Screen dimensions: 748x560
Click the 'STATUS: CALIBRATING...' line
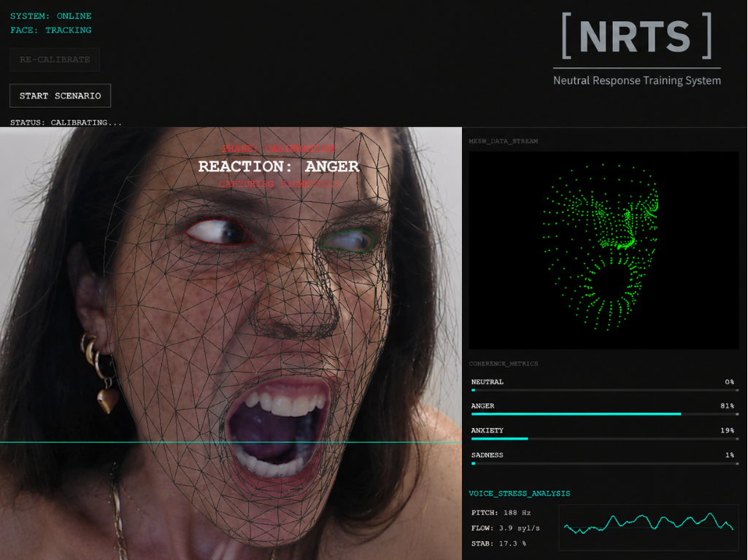tap(66, 122)
